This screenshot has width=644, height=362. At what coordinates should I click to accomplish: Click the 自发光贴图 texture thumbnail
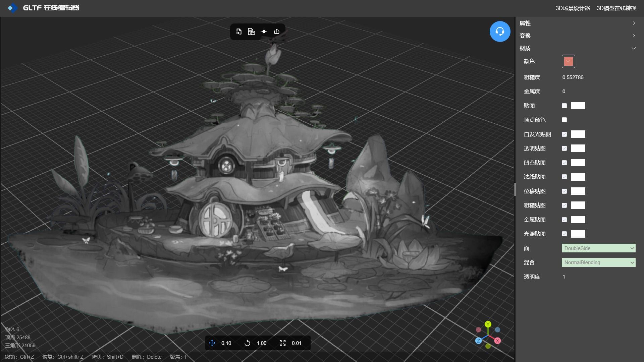tap(578, 134)
